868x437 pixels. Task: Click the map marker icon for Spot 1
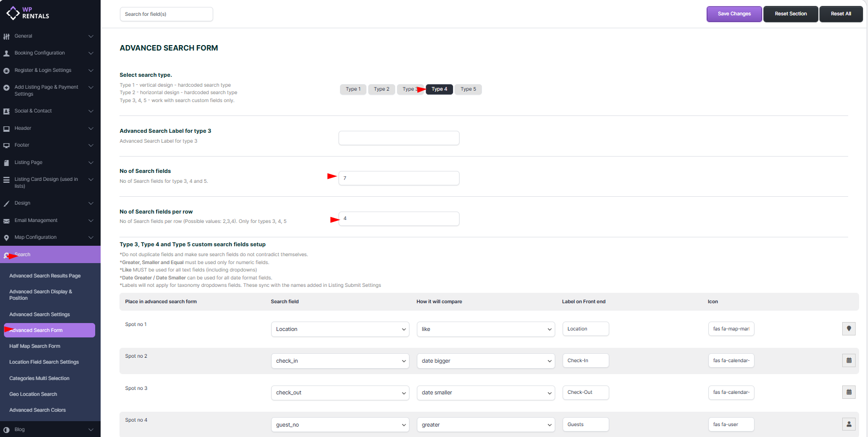(x=849, y=328)
